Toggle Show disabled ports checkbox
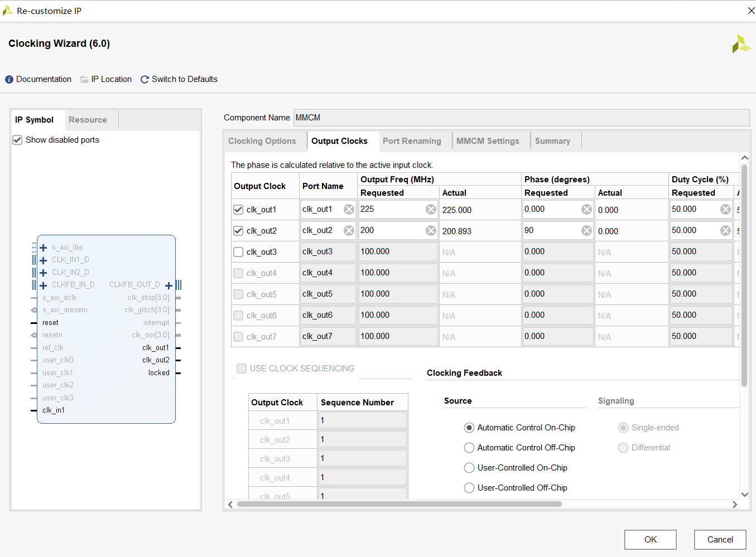Screen dimensions: 756x557 click(17, 140)
